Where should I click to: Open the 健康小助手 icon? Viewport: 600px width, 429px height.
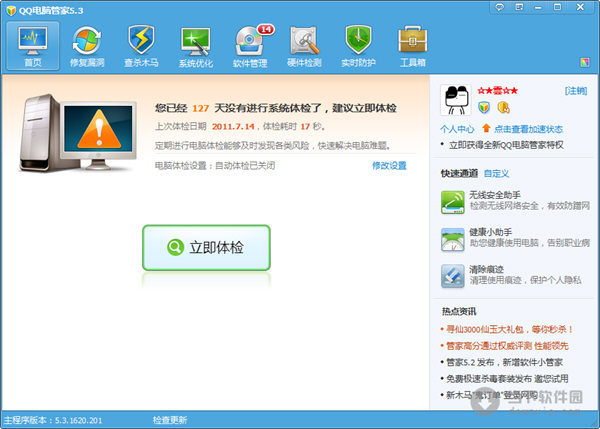452,239
